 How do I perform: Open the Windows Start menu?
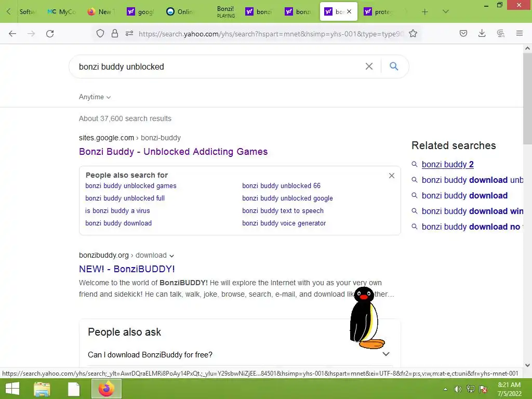(x=12, y=389)
